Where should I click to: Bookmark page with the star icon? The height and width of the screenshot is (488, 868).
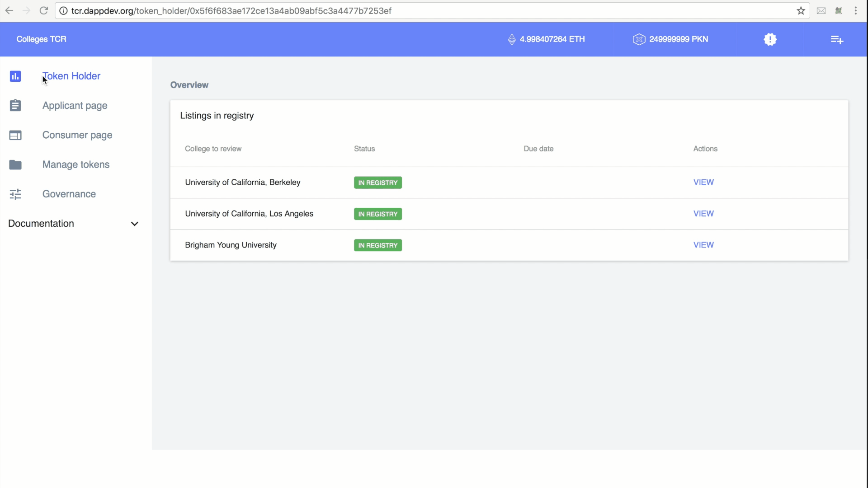coord(801,10)
